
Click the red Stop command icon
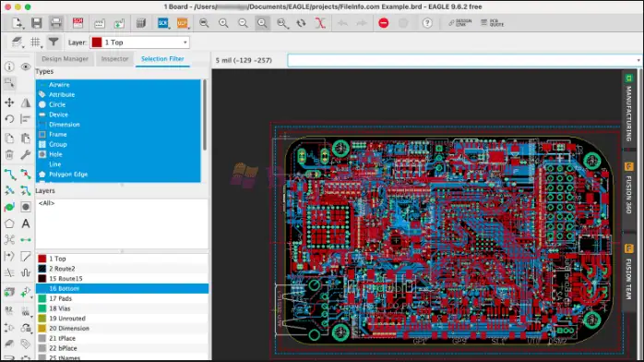[383, 23]
